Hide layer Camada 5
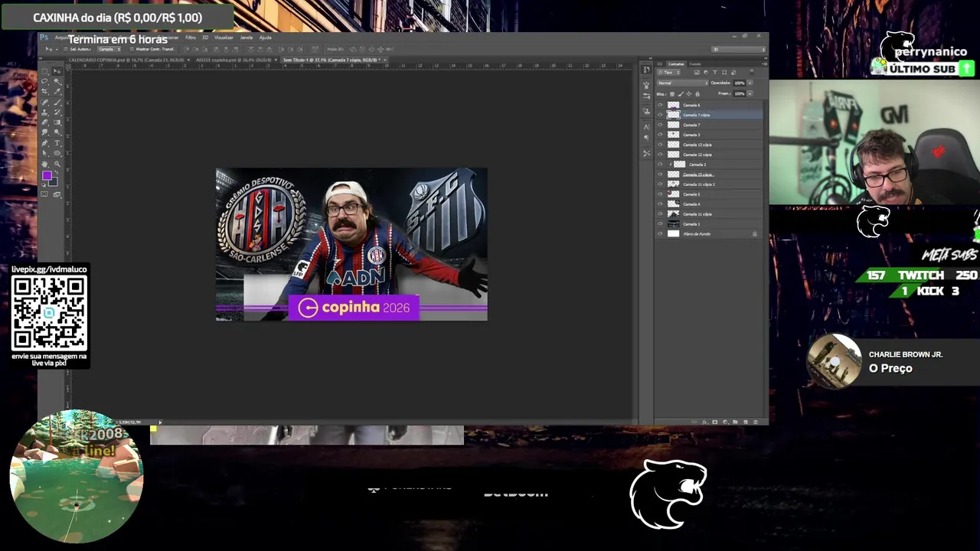This screenshot has height=551, width=980. pyautogui.click(x=660, y=194)
